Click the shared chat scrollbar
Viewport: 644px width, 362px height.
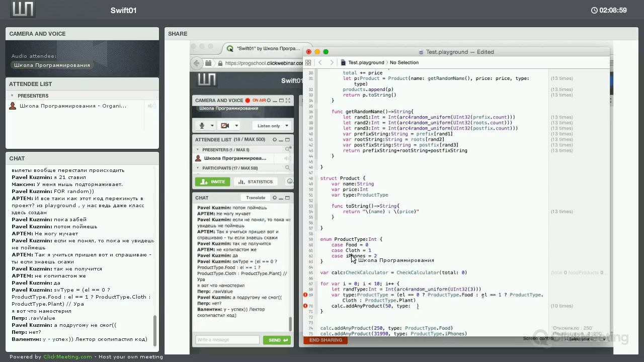point(290,324)
